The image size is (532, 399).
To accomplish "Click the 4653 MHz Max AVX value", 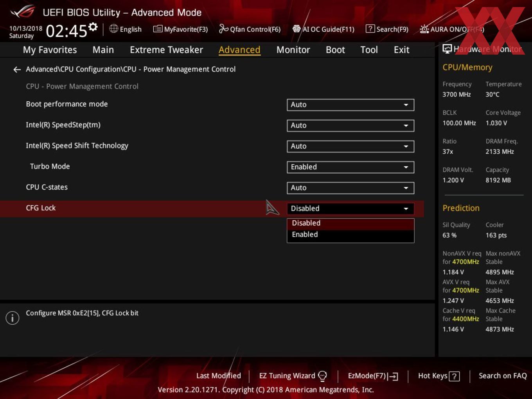I will 500,301.
